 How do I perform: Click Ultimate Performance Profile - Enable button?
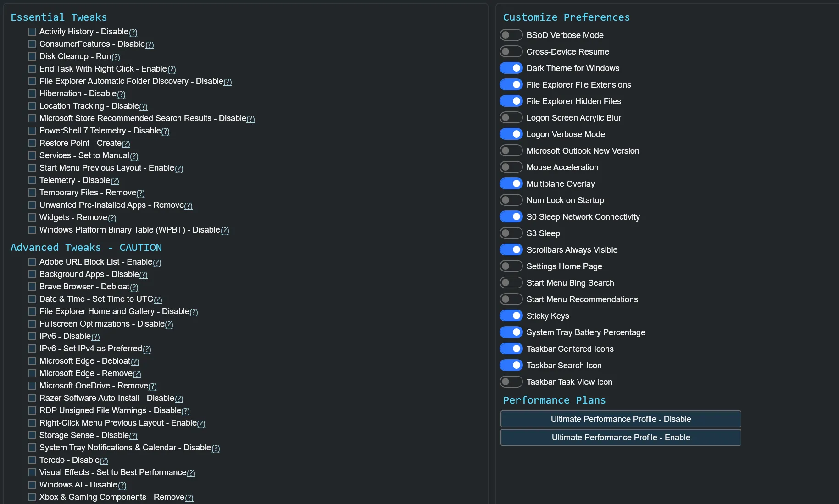[621, 438]
